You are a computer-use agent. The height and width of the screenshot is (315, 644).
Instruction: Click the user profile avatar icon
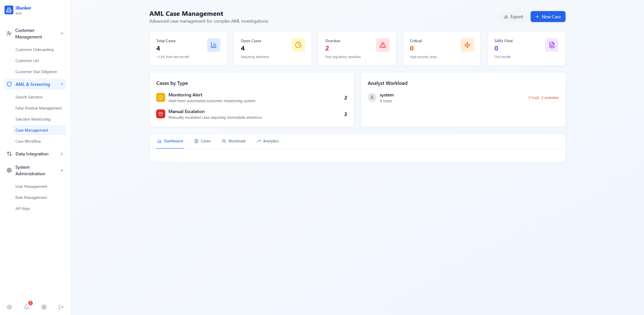point(44,307)
